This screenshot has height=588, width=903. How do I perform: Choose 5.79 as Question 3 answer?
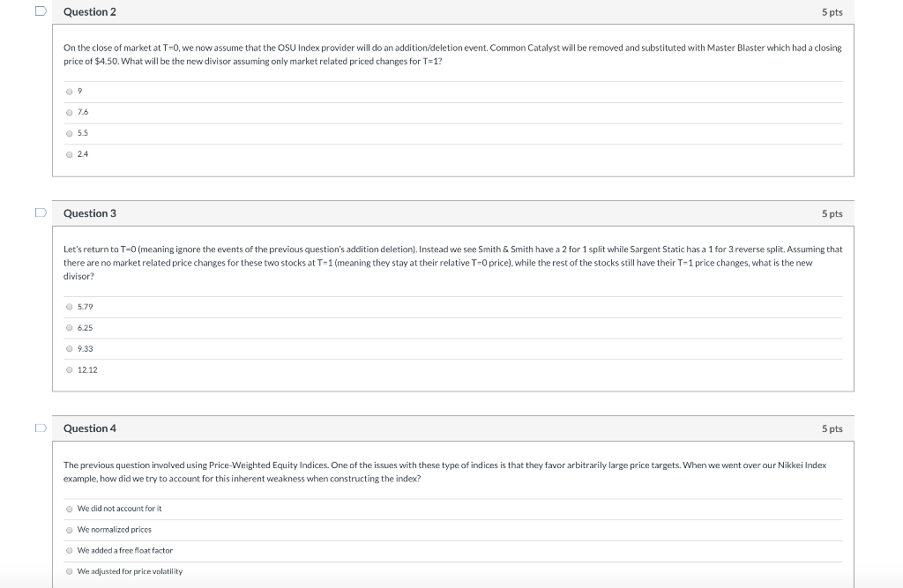pyautogui.click(x=70, y=306)
